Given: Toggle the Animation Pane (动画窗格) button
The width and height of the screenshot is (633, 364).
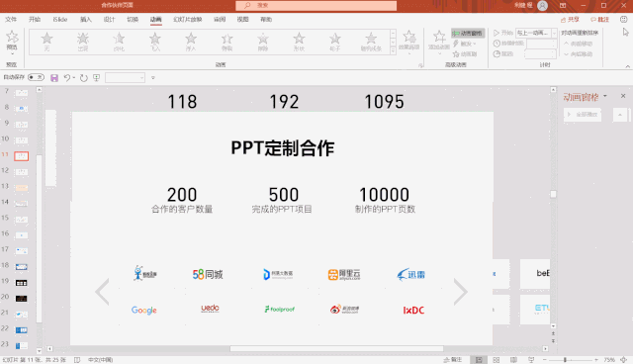Looking at the screenshot, I should click(x=468, y=33).
